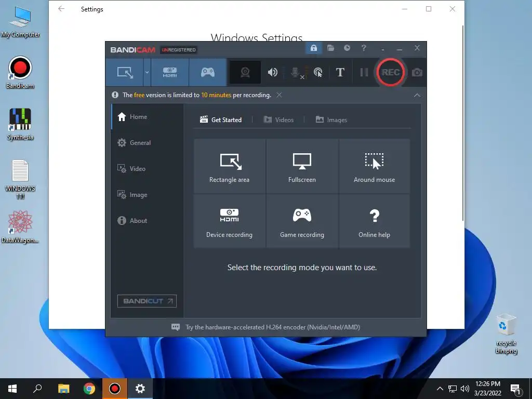Dismiss the free version limit notice
The height and width of the screenshot is (399, 532).
279,95
